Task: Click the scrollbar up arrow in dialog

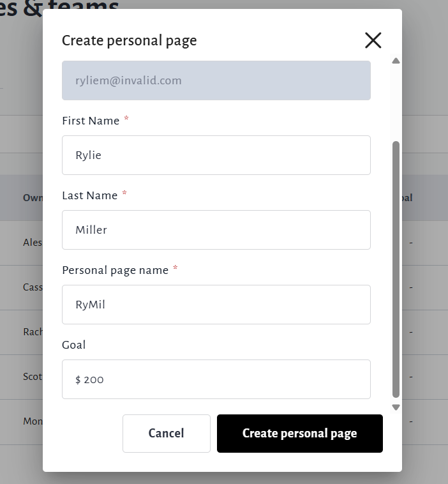Action: pos(396,61)
